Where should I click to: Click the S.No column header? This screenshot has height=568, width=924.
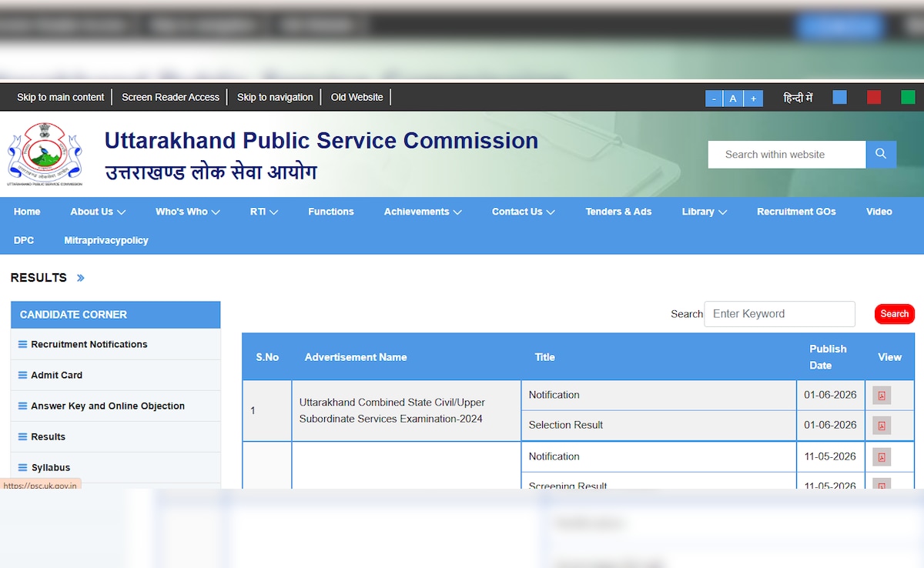pos(267,357)
